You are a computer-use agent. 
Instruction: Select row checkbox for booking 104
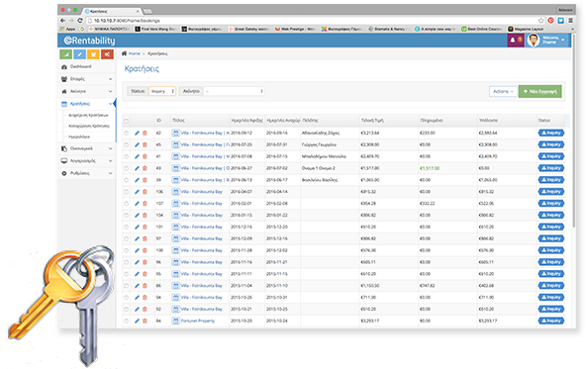(127, 216)
